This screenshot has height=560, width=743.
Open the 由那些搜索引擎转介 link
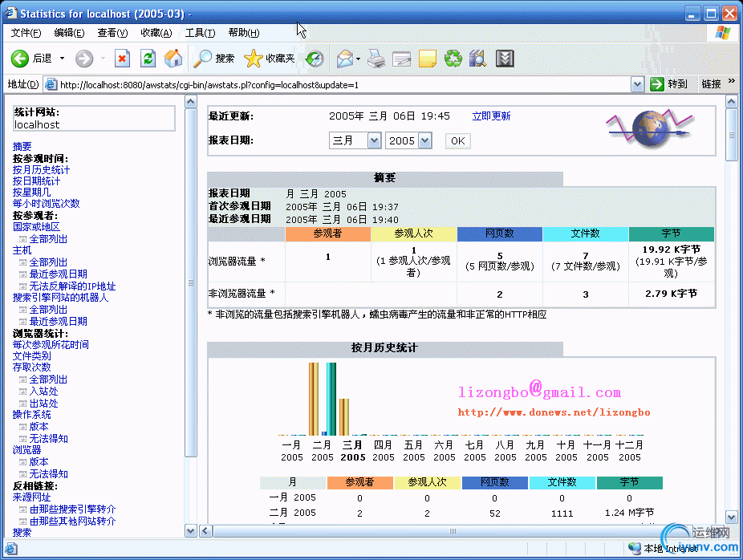click(x=72, y=509)
